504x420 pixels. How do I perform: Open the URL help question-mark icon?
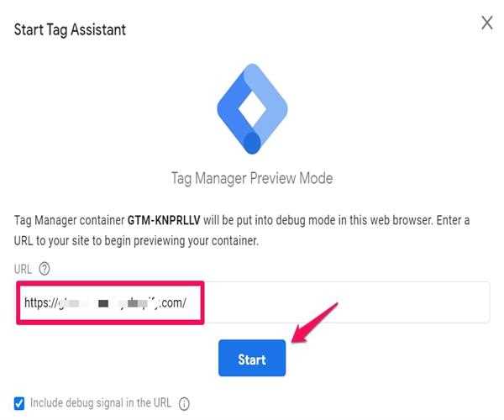coord(45,269)
